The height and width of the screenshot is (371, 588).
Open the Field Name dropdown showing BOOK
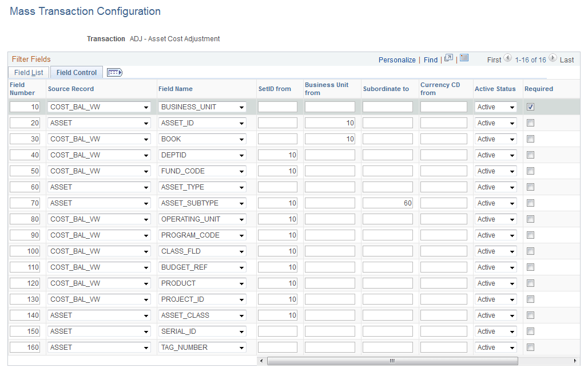pos(243,139)
